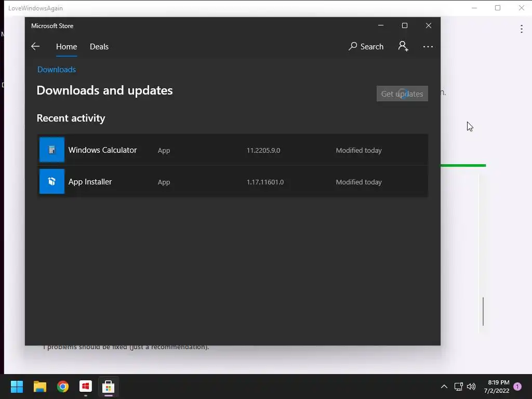Click the LoveWindowsAgain scrollbar thumb
532x399 pixels.
(x=483, y=311)
